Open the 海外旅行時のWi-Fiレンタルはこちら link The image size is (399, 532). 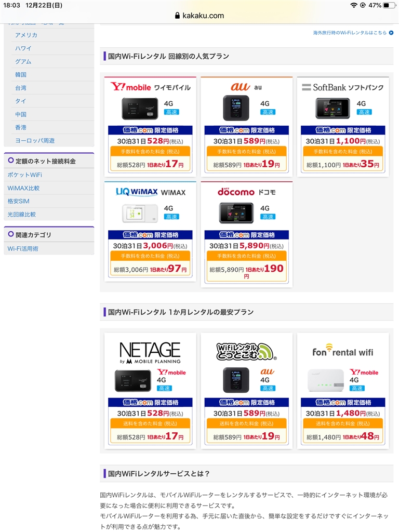350,33
